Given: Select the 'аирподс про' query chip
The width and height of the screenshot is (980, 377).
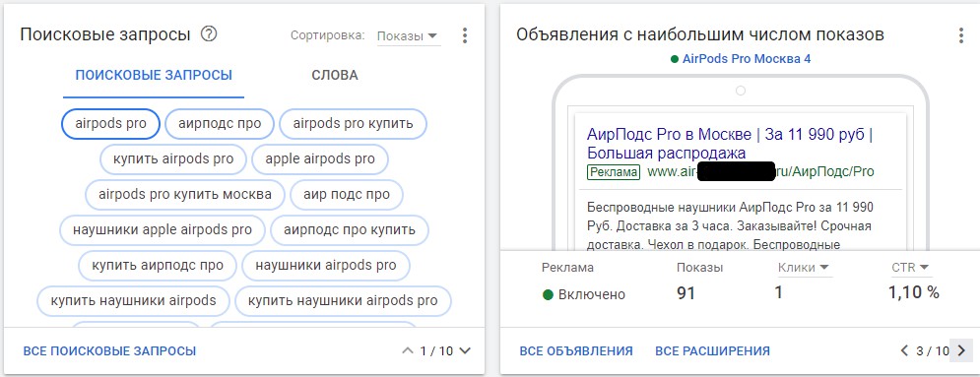Looking at the screenshot, I should tap(220, 124).
